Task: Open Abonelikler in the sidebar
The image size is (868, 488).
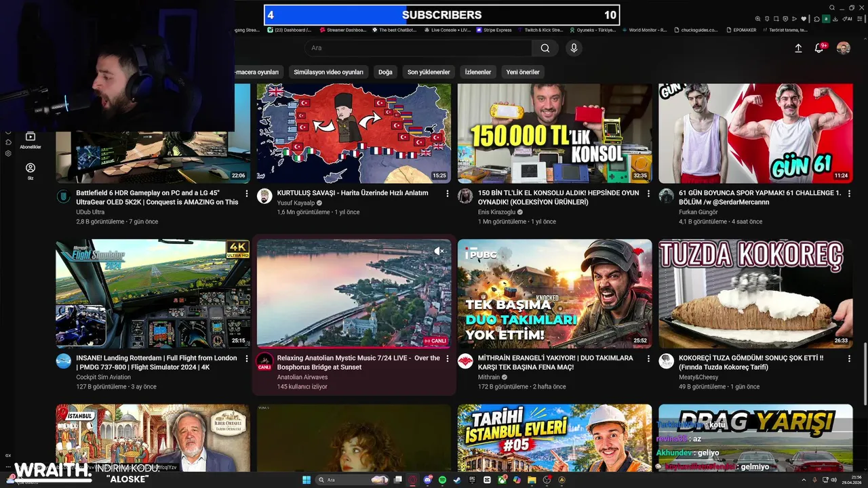Action: 31,140
